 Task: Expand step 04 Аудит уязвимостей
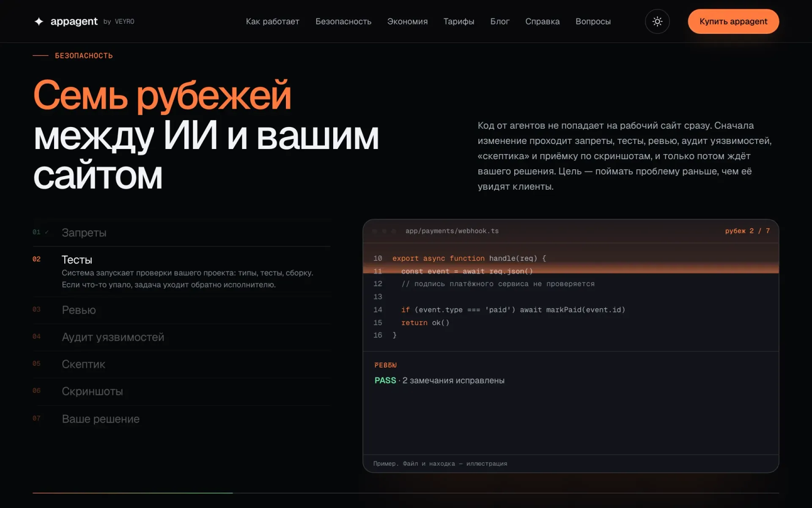(181, 337)
